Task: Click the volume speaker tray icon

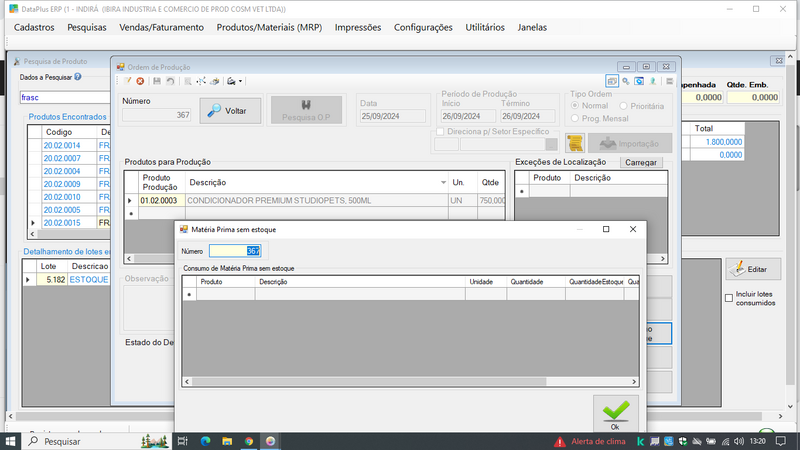Action: pos(739,441)
